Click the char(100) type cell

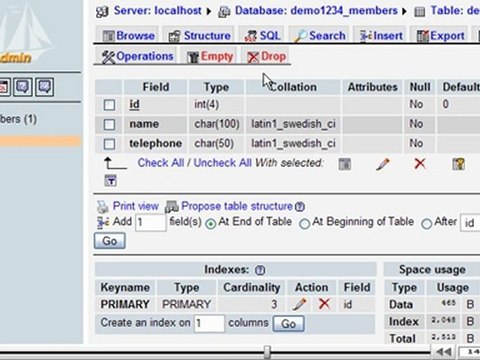tap(217, 124)
